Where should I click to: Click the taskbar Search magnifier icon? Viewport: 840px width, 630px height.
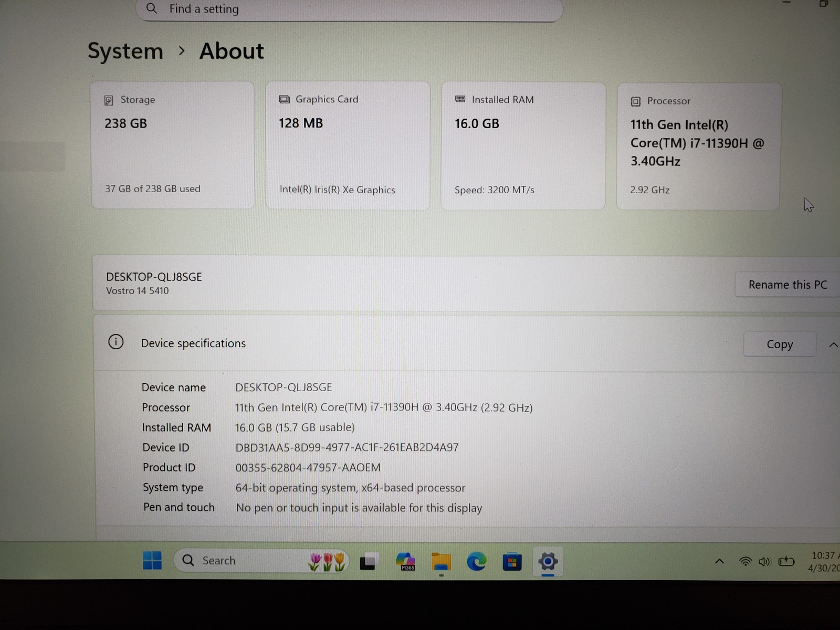click(188, 561)
